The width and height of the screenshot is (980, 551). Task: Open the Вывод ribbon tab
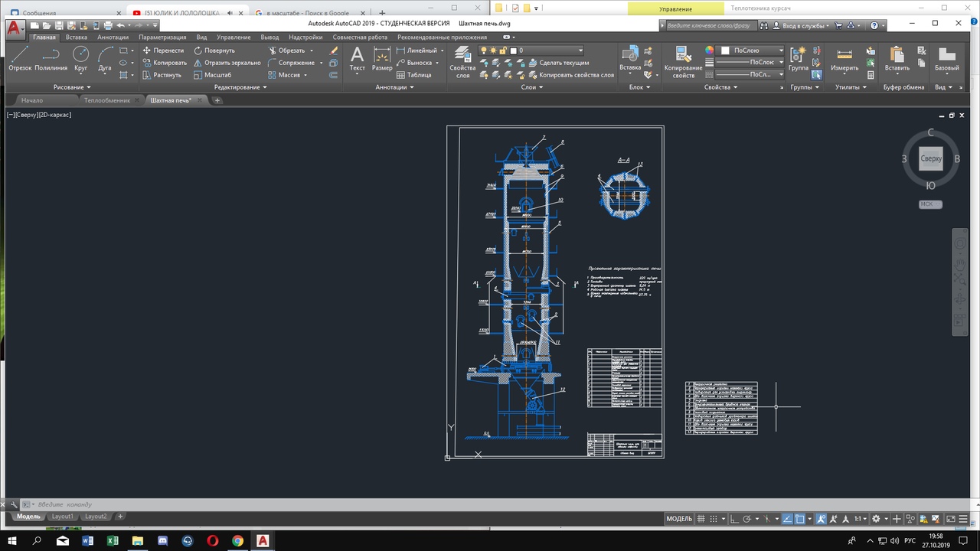point(269,37)
